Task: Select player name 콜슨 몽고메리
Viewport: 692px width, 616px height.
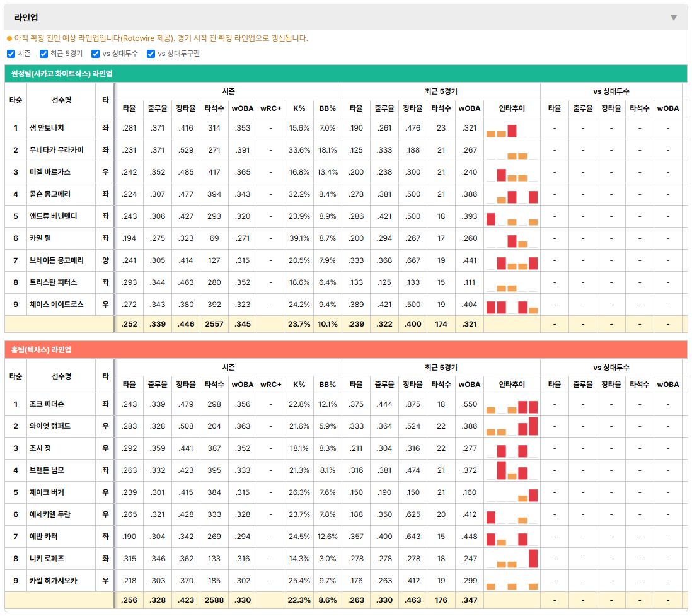Action: (x=50, y=194)
